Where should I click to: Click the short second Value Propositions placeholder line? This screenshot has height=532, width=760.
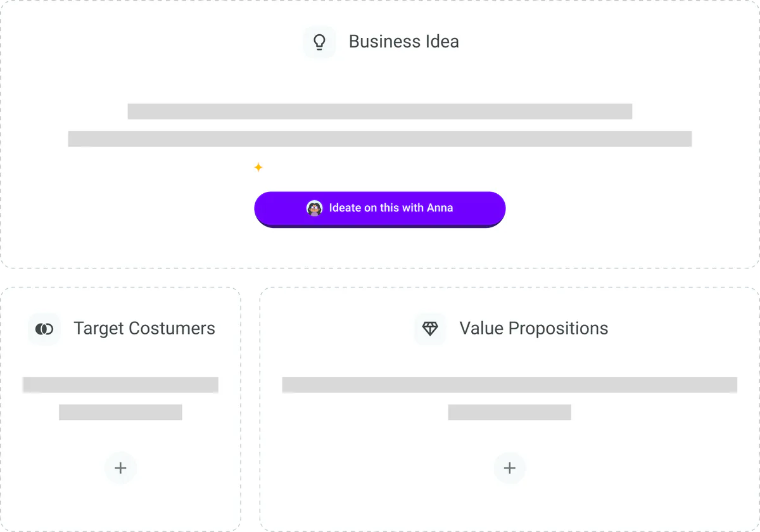click(509, 412)
